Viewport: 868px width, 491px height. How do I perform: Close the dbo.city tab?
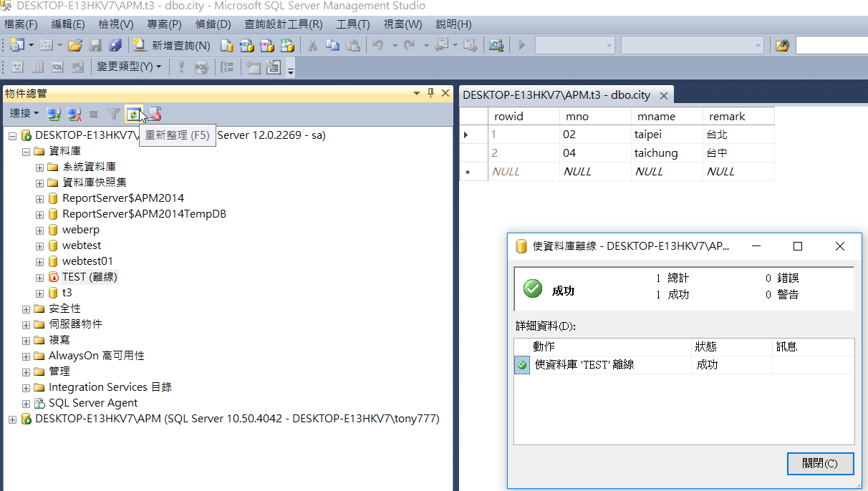pyautogui.click(x=664, y=95)
